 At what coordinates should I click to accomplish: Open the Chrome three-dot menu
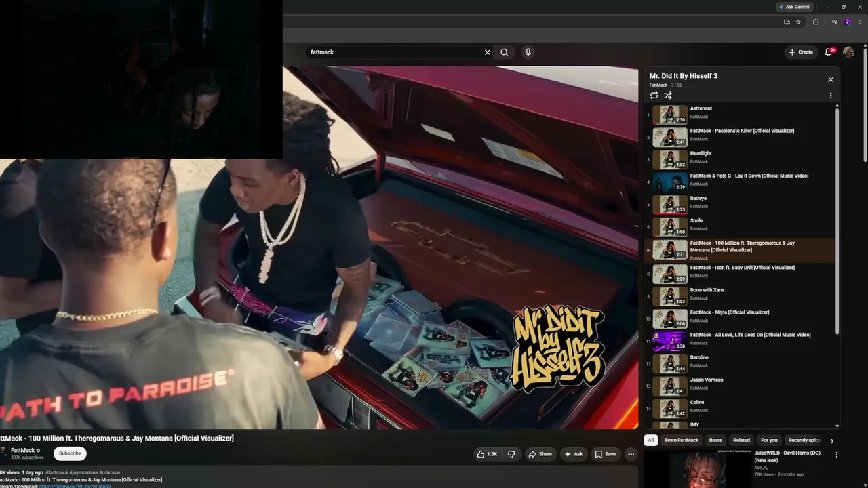[x=860, y=22]
